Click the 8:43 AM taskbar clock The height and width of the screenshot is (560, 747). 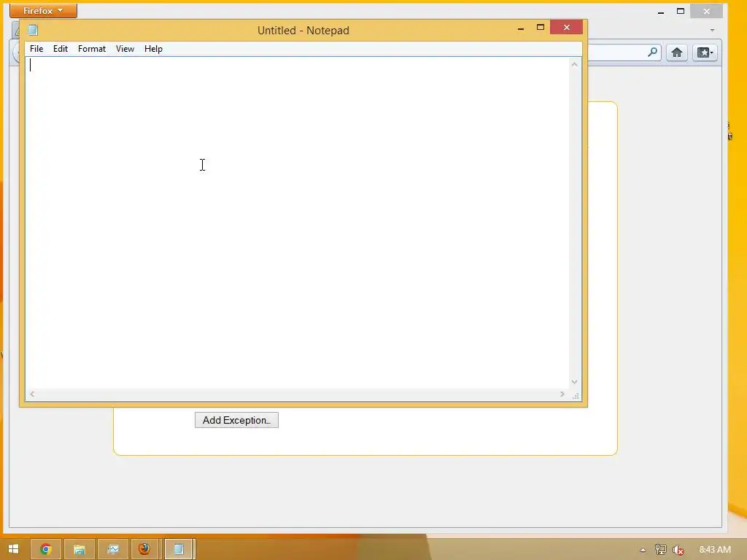(x=715, y=550)
